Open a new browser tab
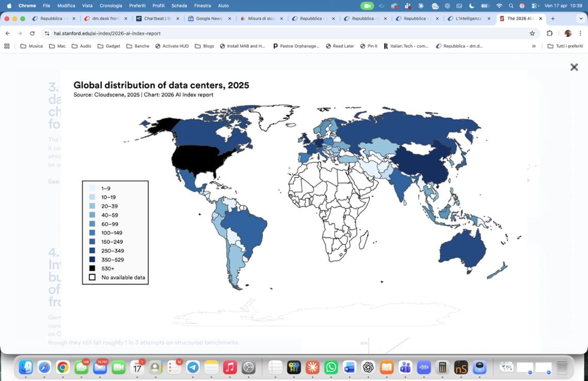This screenshot has width=588, height=381. (553, 19)
